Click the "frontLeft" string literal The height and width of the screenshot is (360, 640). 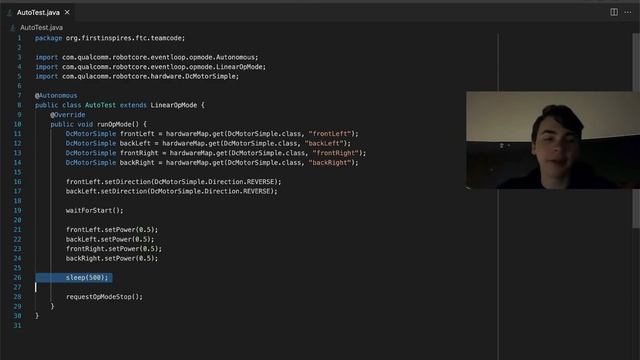[x=330, y=134]
